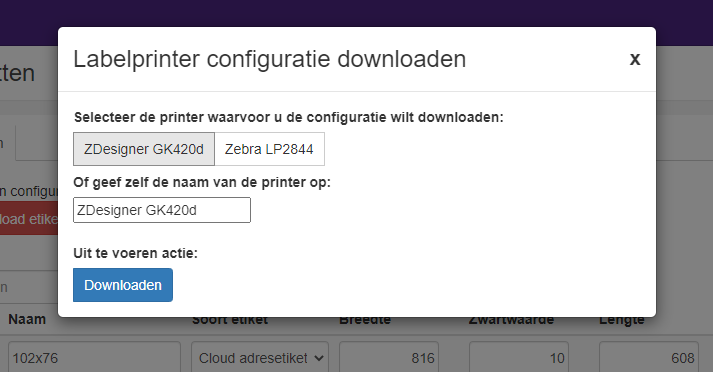Click the Naam column header
The width and height of the screenshot is (713, 372).
pyautogui.click(x=27, y=320)
